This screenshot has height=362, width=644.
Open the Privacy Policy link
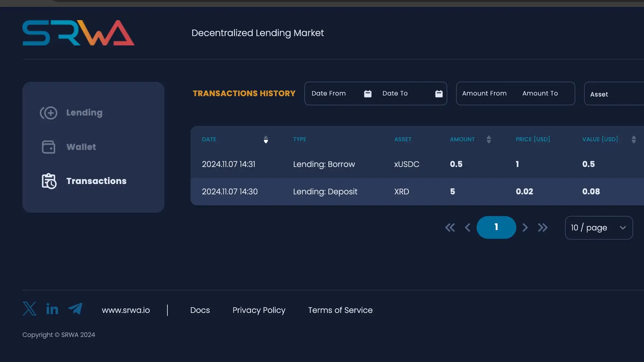pos(259,310)
